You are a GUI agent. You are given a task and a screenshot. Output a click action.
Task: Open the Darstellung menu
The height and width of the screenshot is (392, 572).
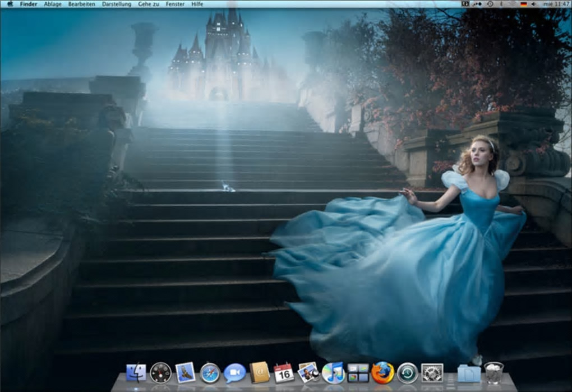[117, 4]
